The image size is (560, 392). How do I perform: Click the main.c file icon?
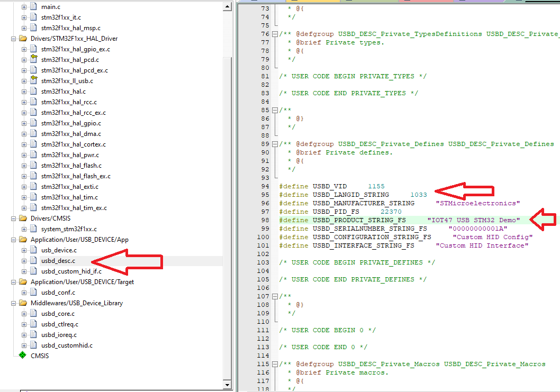[34, 7]
